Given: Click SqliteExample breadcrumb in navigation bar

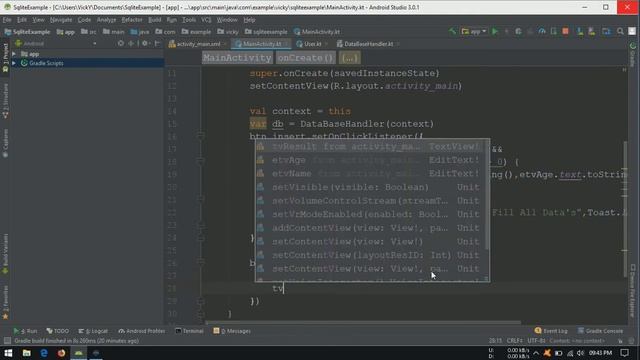Looking at the screenshot, I should point(27,32).
